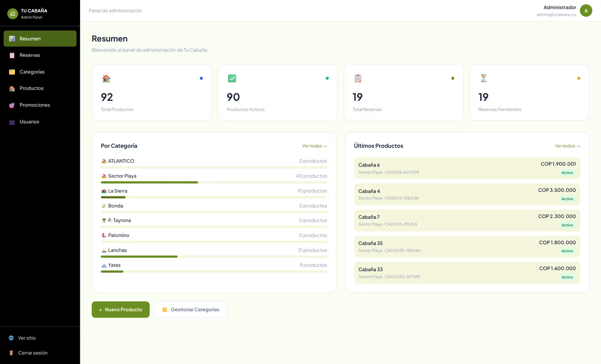Navigate to Productos in sidebar

point(40,88)
